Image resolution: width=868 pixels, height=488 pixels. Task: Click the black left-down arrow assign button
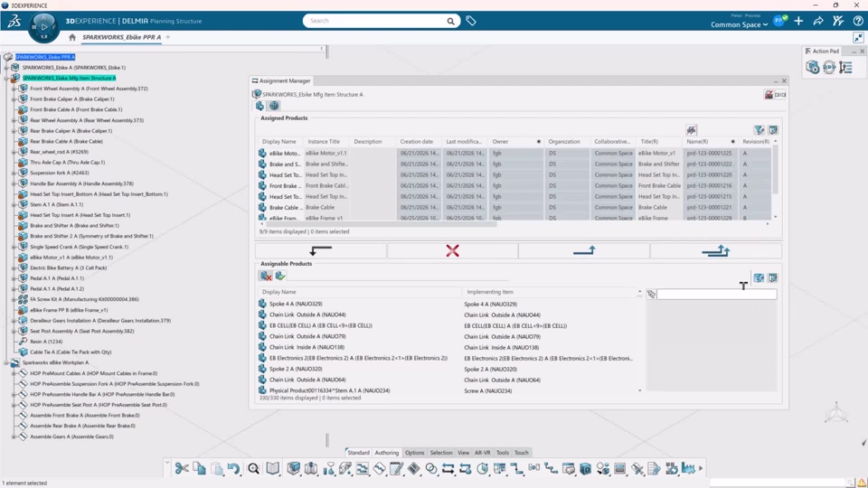(320, 250)
